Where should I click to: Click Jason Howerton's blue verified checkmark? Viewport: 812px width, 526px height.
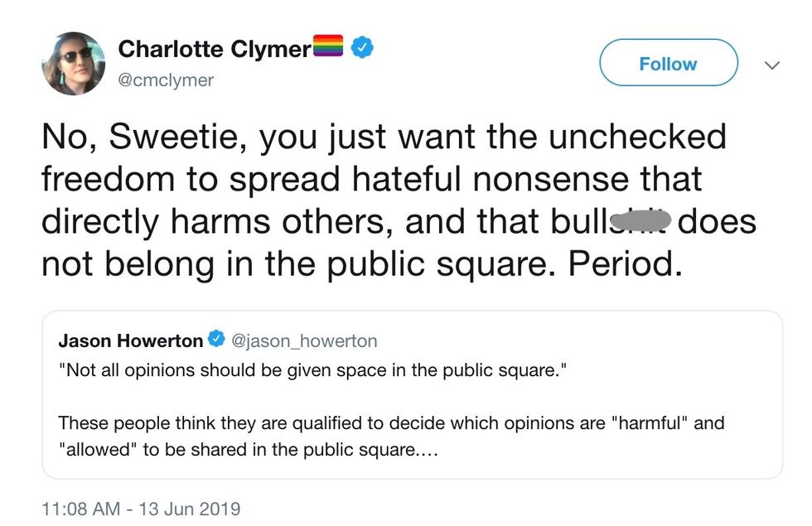[x=215, y=340]
